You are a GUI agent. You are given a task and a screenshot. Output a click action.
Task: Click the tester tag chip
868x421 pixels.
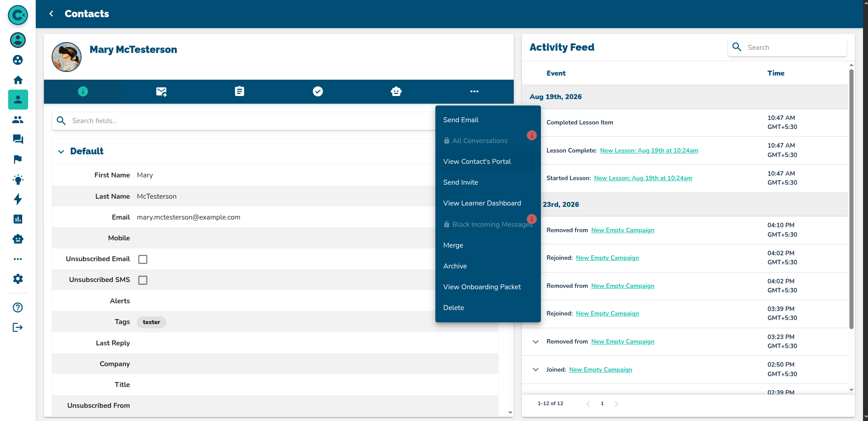151,322
